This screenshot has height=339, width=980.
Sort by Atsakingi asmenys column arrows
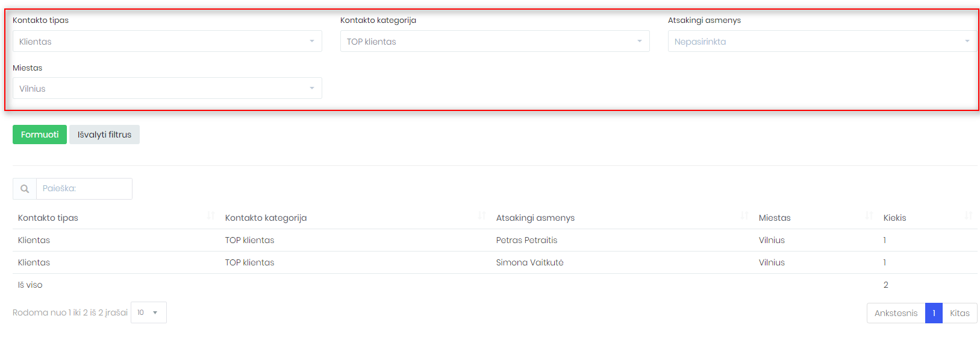pyautogui.click(x=744, y=215)
